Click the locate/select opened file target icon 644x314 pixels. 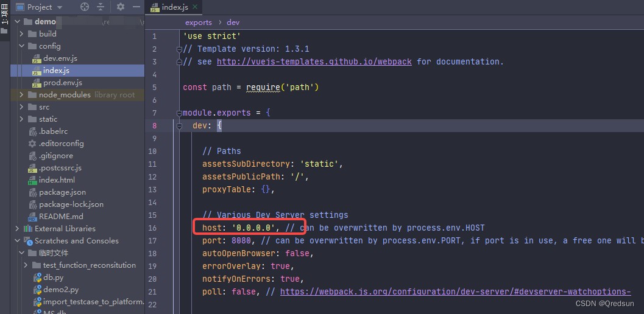point(85,7)
